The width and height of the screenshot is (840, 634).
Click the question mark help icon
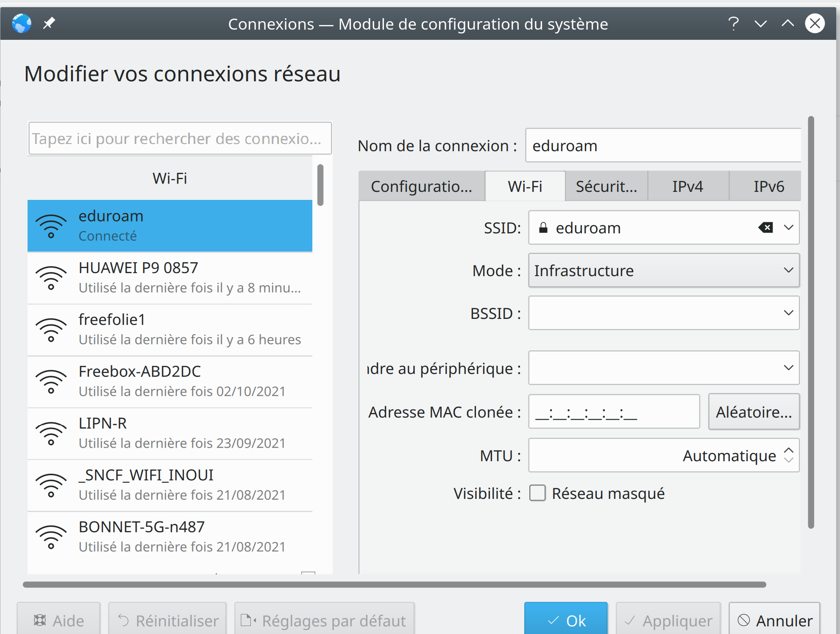pos(733,23)
